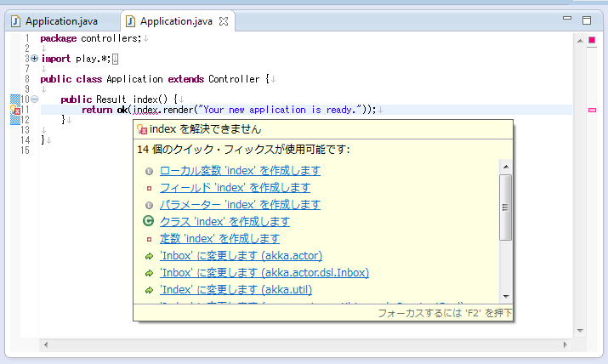The width and height of the screenshot is (608, 364).
Task: Jump to error annotation in the overview ruler
Action: [x=592, y=110]
